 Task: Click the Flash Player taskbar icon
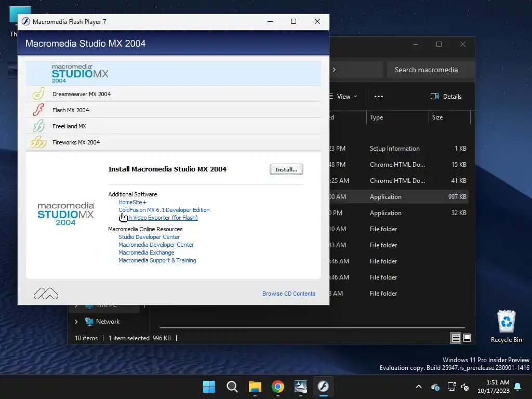coord(323,387)
